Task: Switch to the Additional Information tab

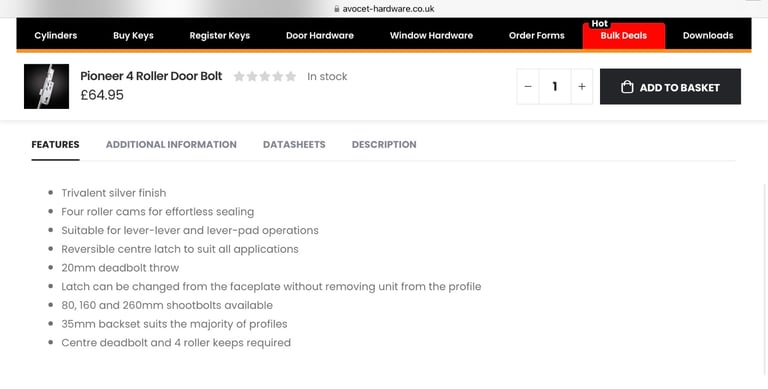Action: (171, 145)
